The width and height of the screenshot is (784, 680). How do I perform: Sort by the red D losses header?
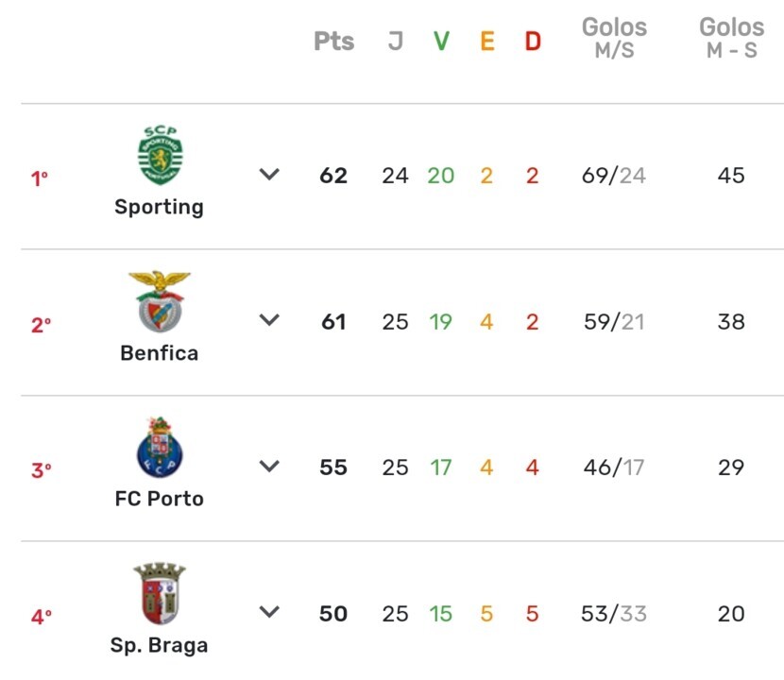(x=533, y=42)
